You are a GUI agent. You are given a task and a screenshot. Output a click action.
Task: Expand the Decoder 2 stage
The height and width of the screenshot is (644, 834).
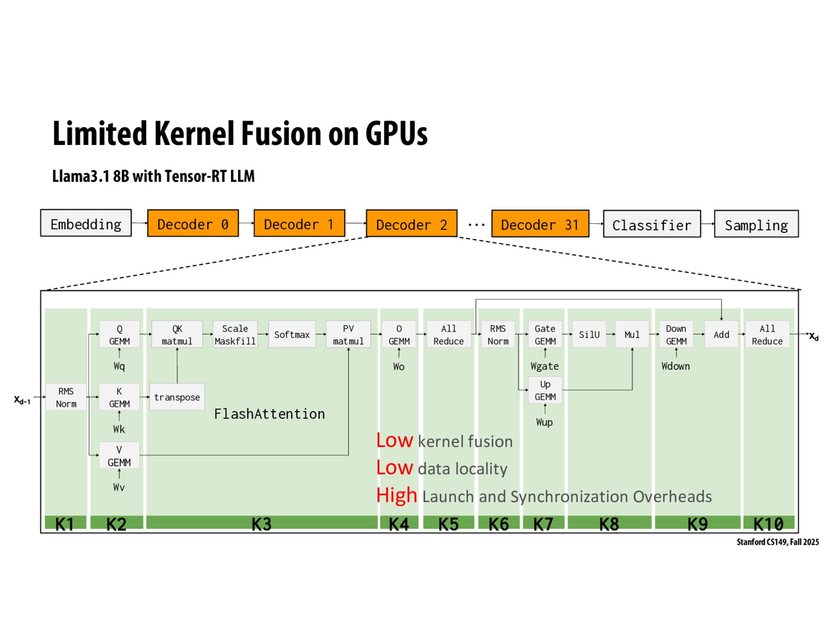411,224
